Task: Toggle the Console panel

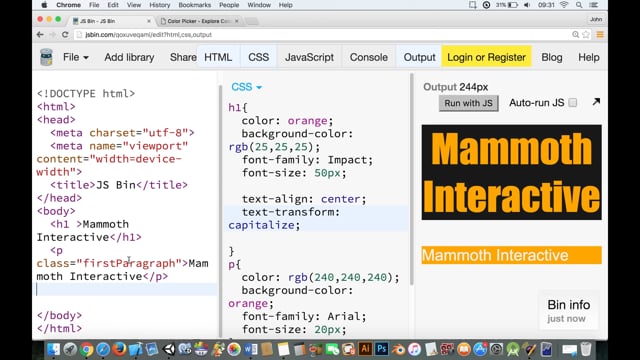Action: click(x=369, y=57)
